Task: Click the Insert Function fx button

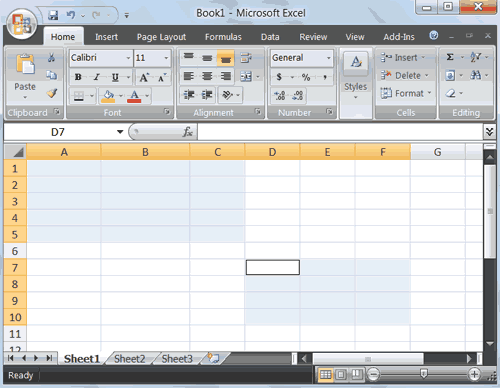Action: pos(188,132)
